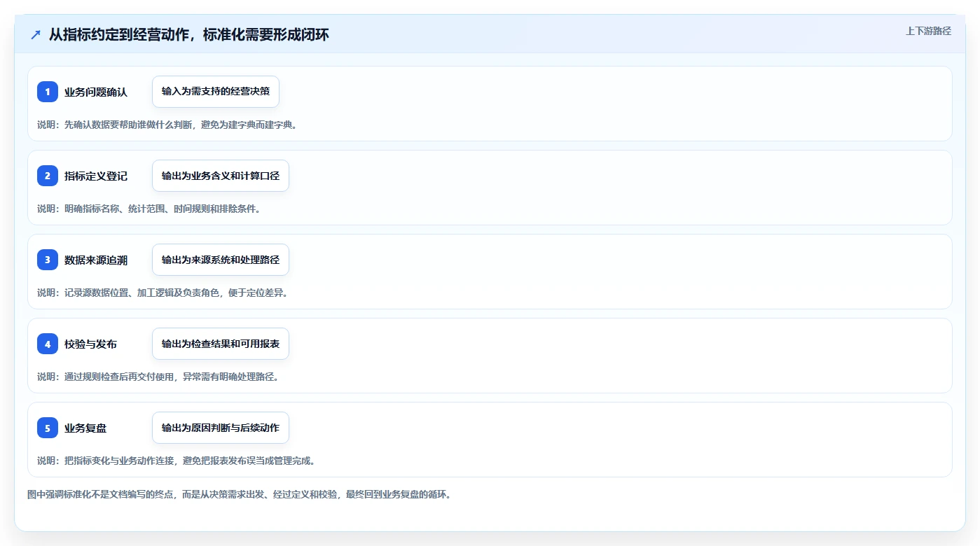The image size is (980, 546).
Task: Select the 输入为需支持的经营决策 chip
Action: [216, 92]
